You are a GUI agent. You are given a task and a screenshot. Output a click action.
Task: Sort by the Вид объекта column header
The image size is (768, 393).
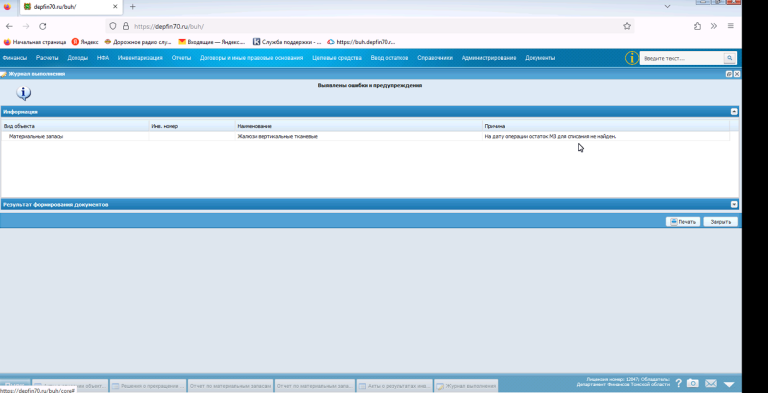[x=75, y=126]
